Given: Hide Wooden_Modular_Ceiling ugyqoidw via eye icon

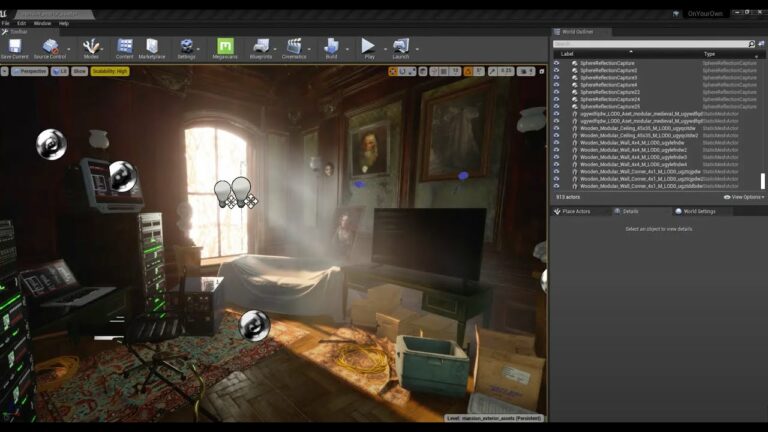Looking at the screenshot, I should [x=556, y=128].
